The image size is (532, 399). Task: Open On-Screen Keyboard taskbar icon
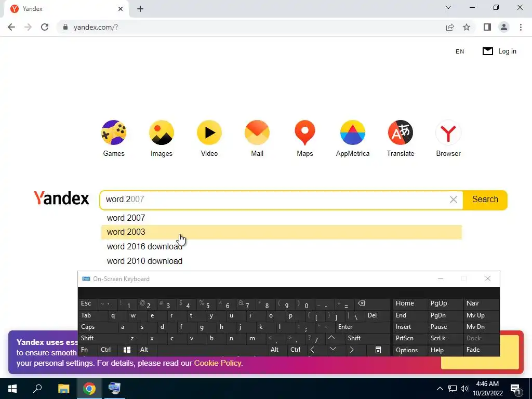click(114, 389)
